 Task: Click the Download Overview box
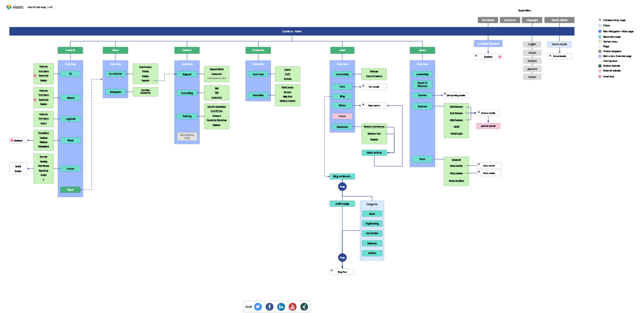(488, 43)
